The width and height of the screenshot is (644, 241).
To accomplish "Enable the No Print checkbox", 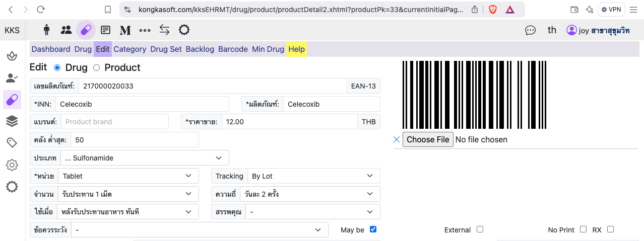I will tap(583, 229).
